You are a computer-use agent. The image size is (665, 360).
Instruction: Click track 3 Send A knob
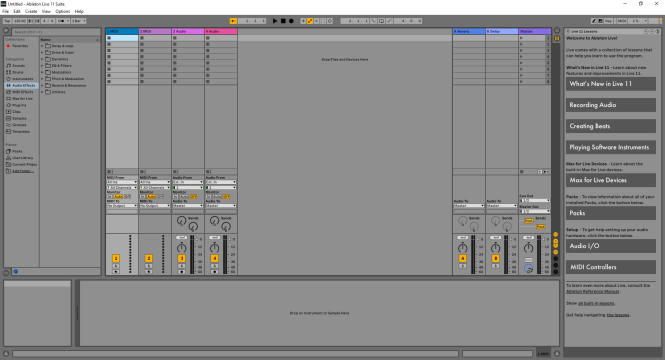click(181, 221)
